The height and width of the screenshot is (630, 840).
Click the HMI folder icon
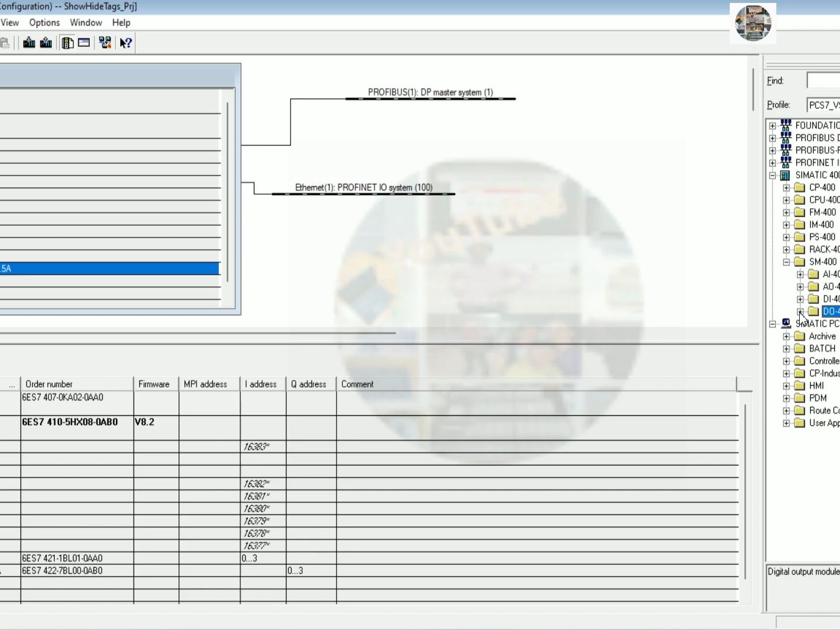click(x=800, y=386)
